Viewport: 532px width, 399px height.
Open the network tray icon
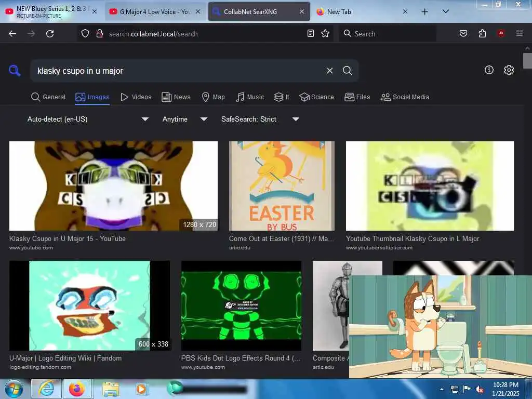(454, 390)
